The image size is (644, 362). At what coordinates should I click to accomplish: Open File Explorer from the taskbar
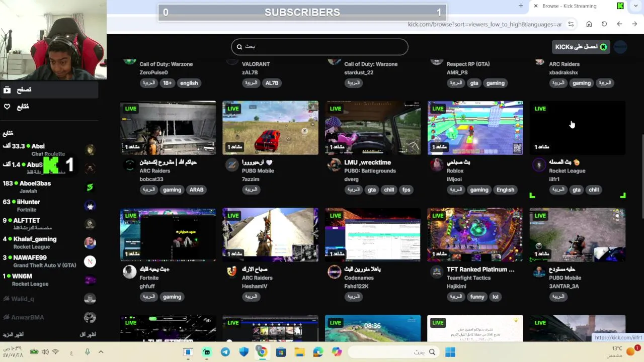click(x=299, y=352)
